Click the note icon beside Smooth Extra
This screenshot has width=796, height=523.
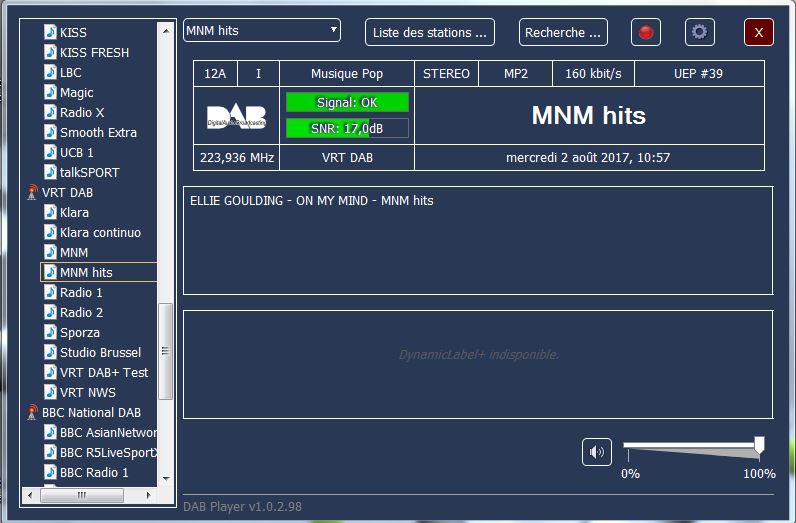(x=50, y=132)
